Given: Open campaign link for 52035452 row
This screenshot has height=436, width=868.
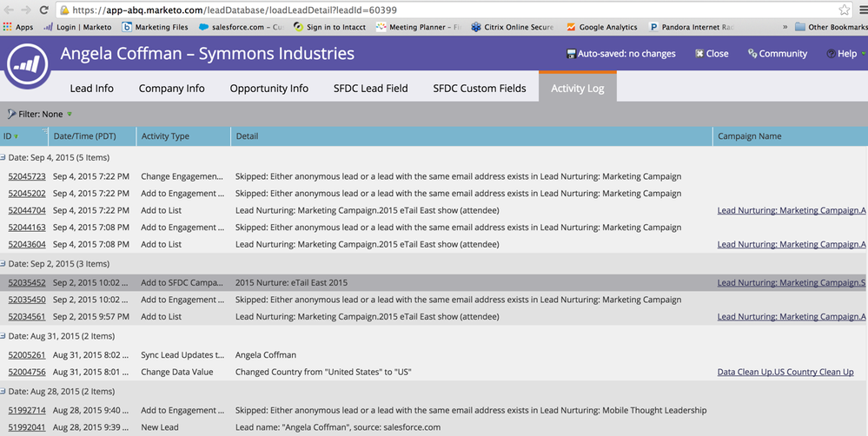Looking at the screenshot, I should [792, 283].
